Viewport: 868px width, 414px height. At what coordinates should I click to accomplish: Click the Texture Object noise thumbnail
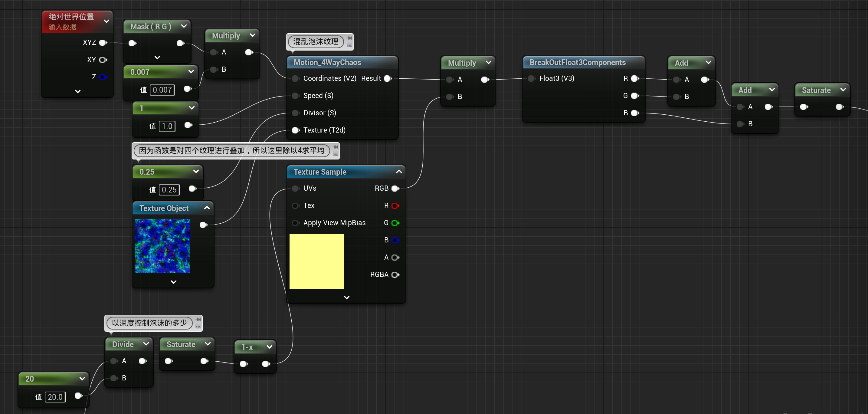click(162, 246)
